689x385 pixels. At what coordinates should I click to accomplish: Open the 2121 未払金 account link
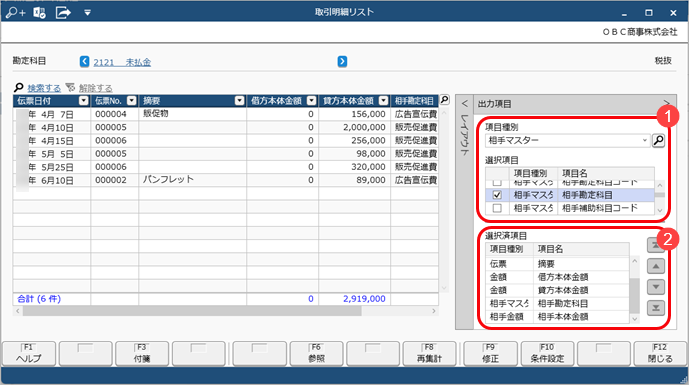coord(122,62)
